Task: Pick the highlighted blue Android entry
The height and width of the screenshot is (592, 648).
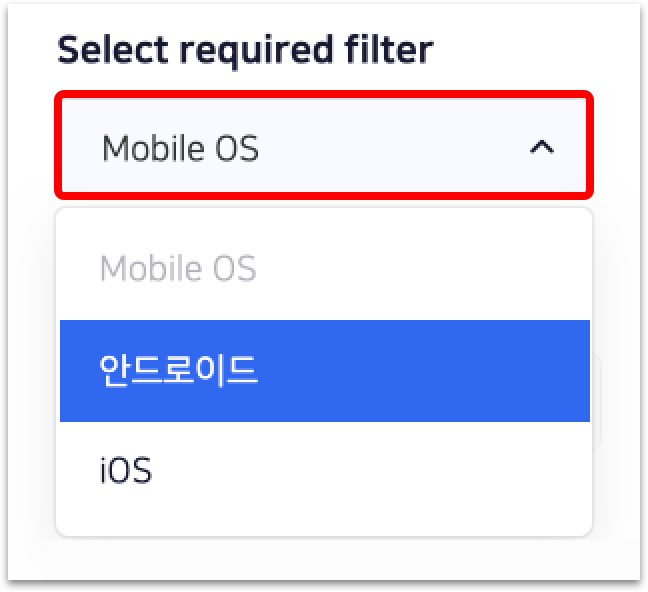Action: 324,371
